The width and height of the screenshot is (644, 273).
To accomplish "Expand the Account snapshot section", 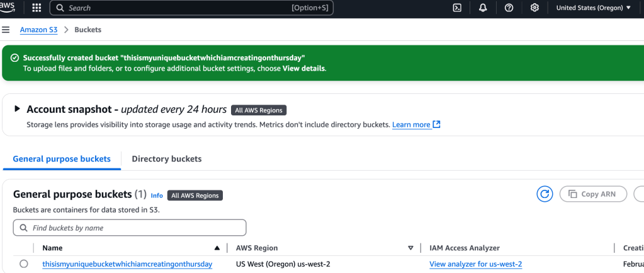I will click(x=18, y=109).
